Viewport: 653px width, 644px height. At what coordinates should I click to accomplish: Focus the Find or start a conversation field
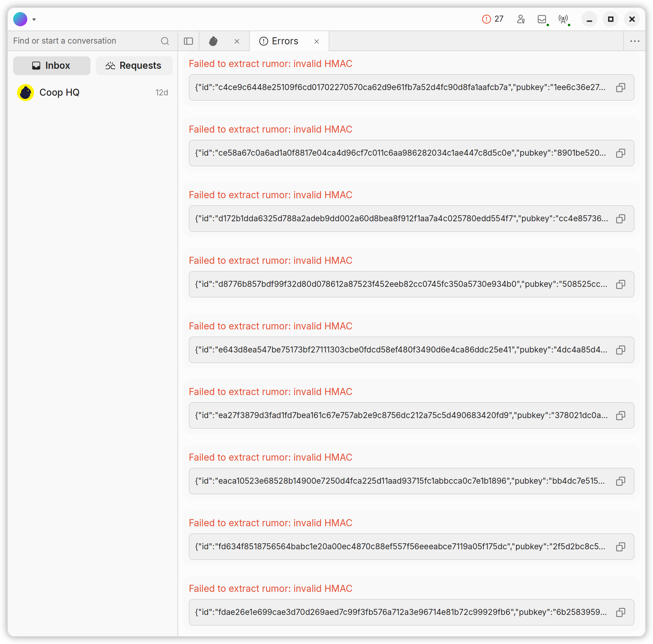tap(85, 41)
